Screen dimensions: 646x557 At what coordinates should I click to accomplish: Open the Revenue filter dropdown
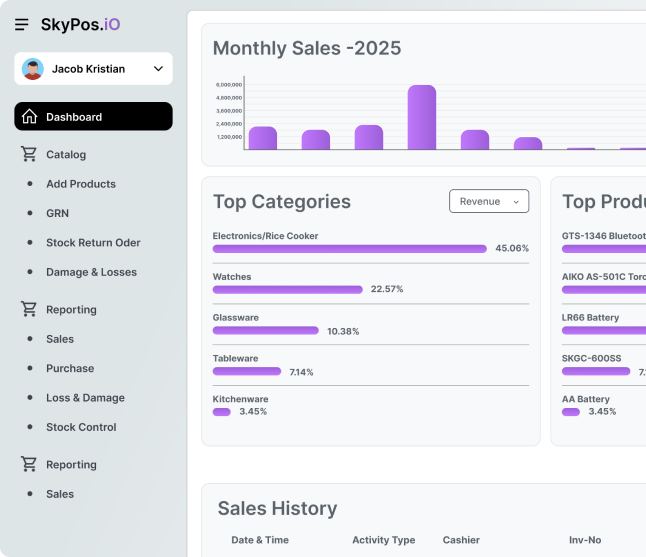pyautogui.click(x=489, y=201)
